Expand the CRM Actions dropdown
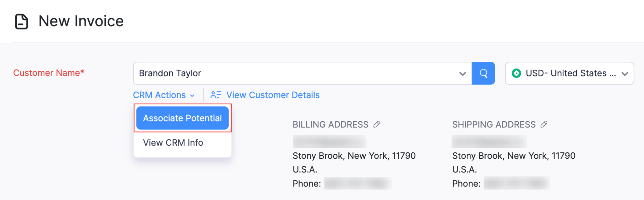 point(164,95)
